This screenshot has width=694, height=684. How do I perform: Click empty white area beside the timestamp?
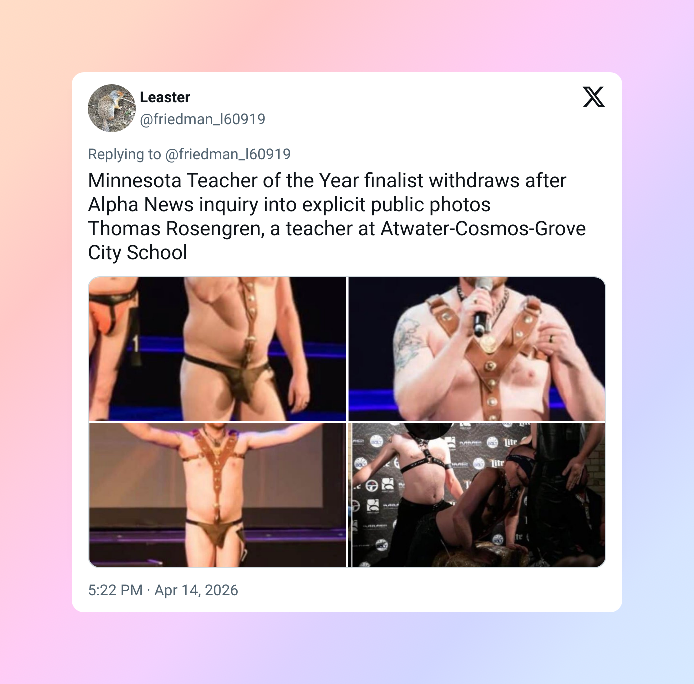pyautogui.click(x=420, y=590)
